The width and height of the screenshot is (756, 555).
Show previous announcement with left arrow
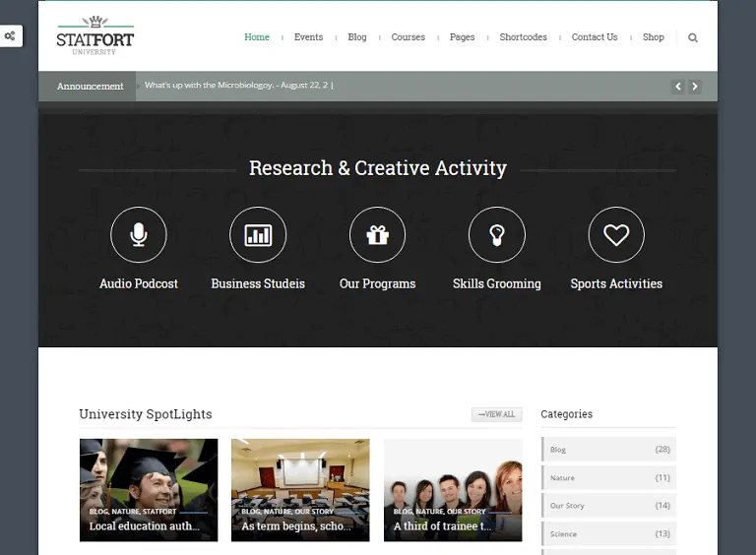[678, 87]
